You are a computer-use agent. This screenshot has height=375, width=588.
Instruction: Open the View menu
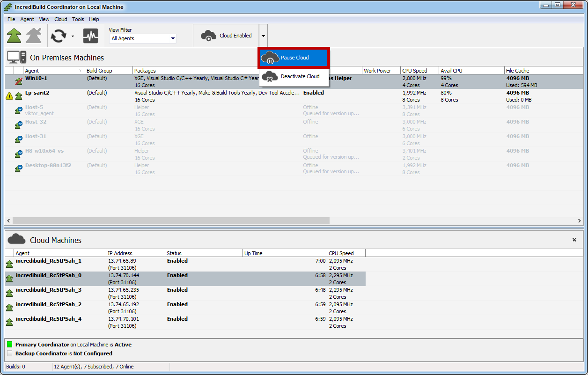(x=44, y=19)
